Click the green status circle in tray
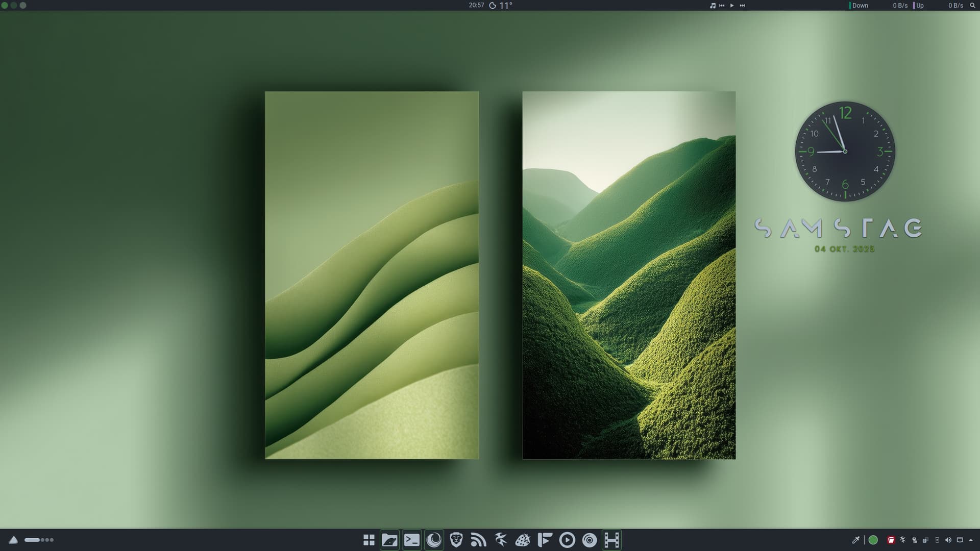 pyautogui.click(x=873, y=540)
